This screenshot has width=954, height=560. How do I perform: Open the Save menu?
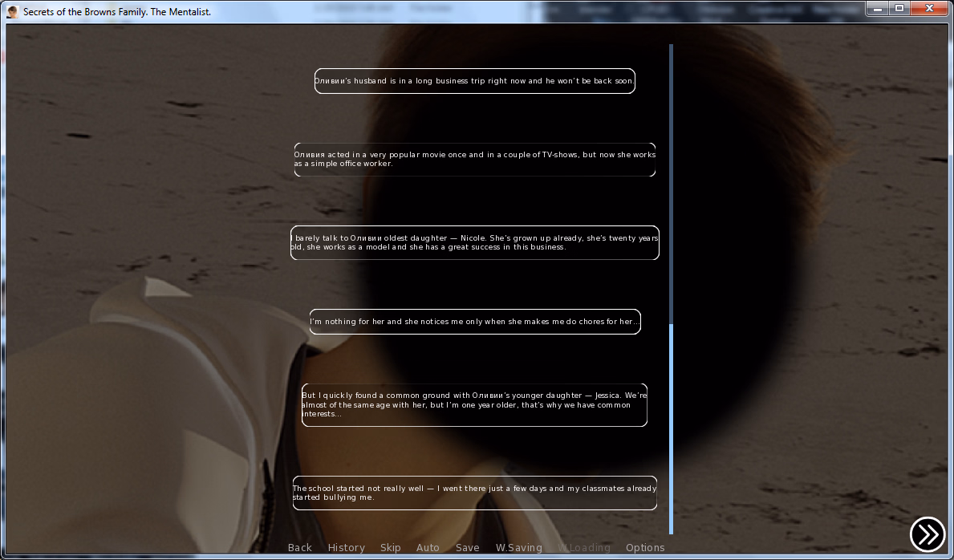(x=467, y=547)
